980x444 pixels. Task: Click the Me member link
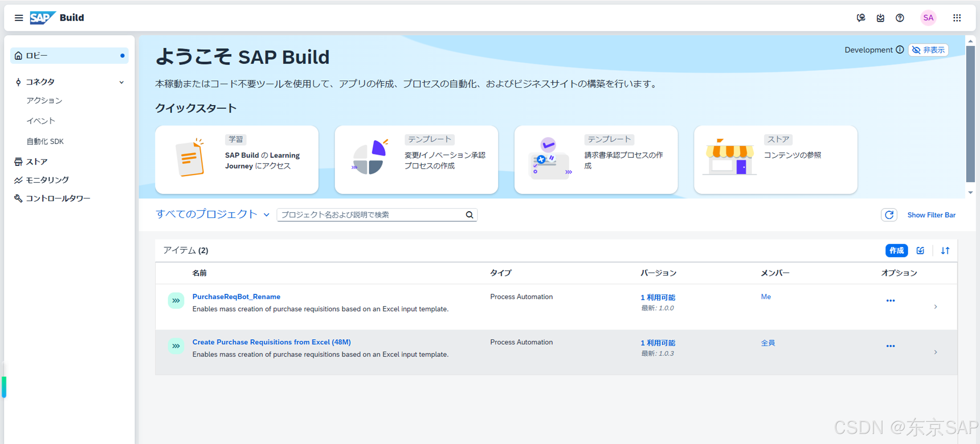click(766, 297)
